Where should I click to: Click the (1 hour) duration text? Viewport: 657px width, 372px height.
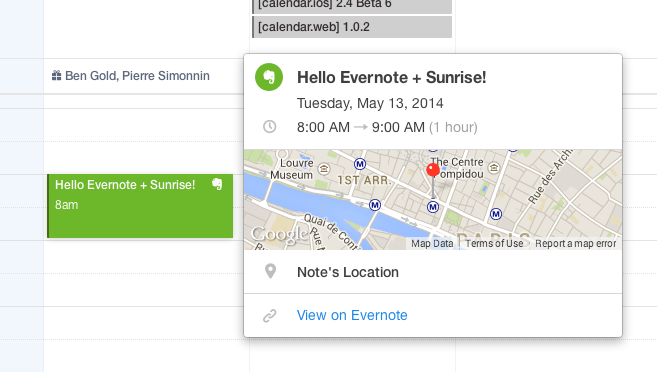pyautogui.click(x=453, y=127)
